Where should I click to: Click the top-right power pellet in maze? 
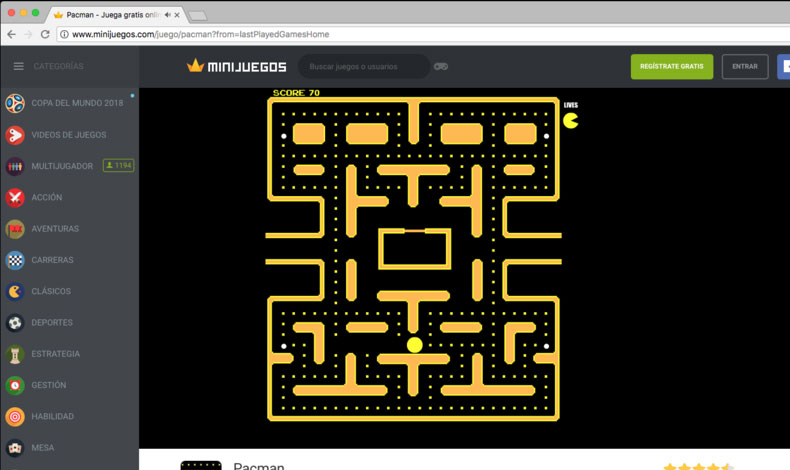(x=546, y=136)
